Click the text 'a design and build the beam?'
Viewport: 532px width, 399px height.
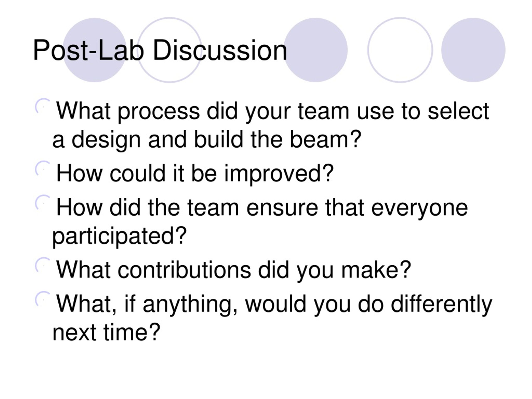coord(207,140)
